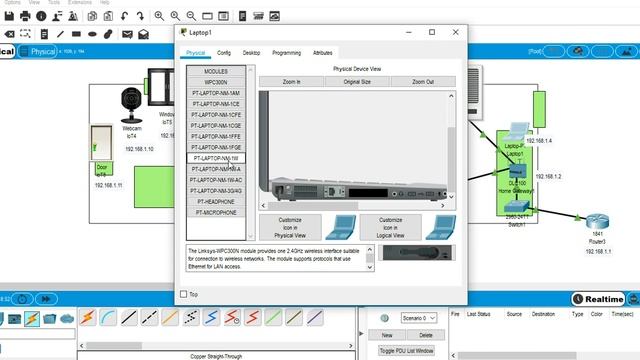Viewport: 640px width, 360px height.
Task: Select the Fiber orange cable icon
Action: click(170, 318)
